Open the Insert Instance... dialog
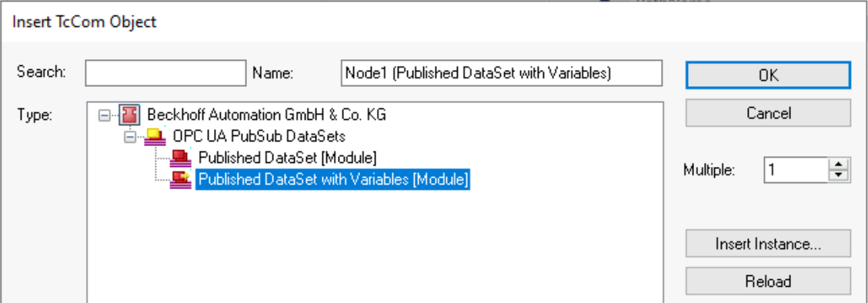This screenshot has height=303, width=868. (768, 244)
